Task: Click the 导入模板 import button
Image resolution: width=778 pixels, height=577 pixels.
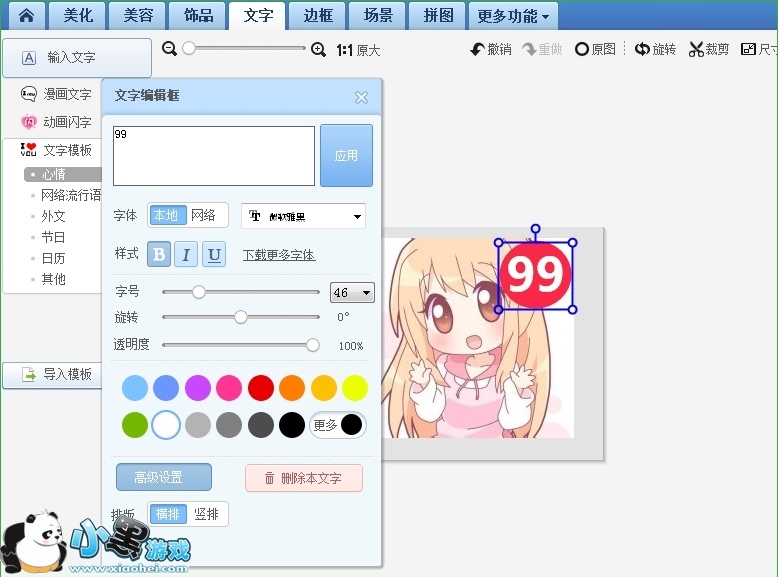Action: click(52, 375)
